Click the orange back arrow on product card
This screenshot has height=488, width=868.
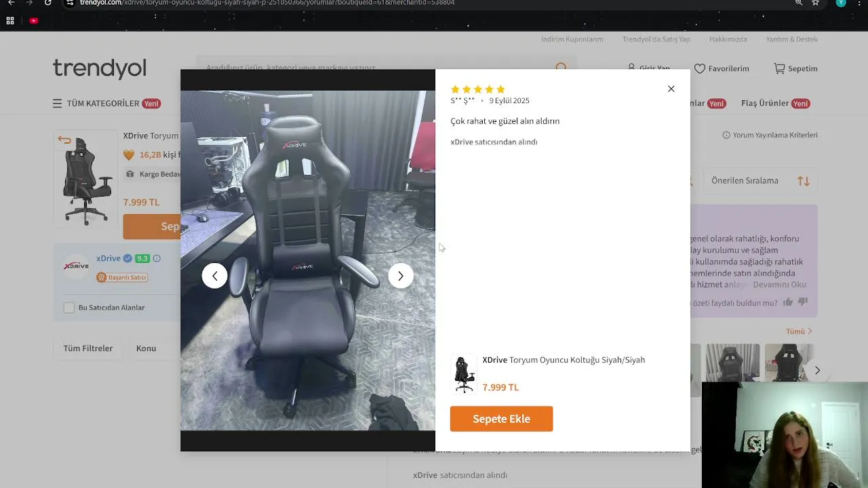64,140
